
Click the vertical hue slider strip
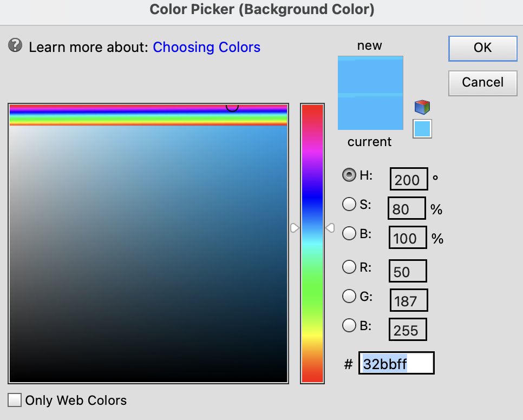(312, 244)
